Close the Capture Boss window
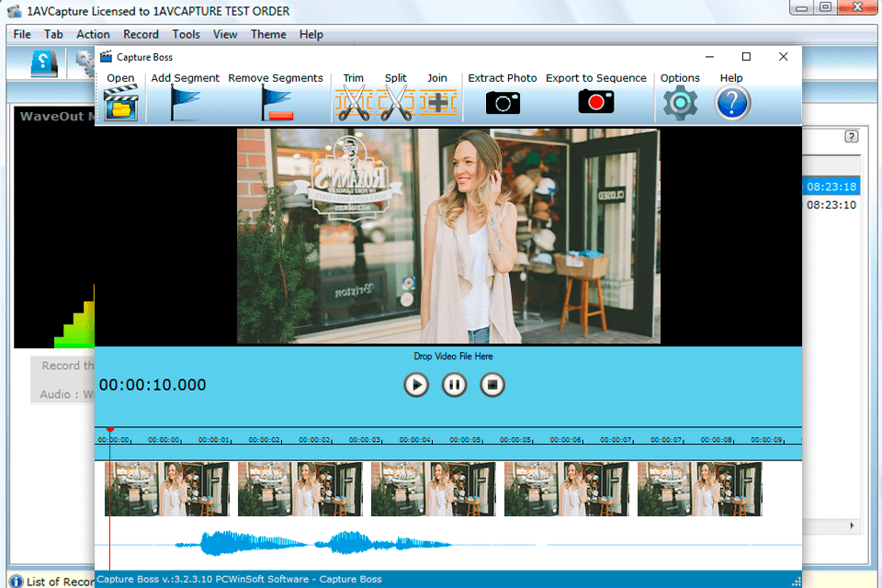 783,56
